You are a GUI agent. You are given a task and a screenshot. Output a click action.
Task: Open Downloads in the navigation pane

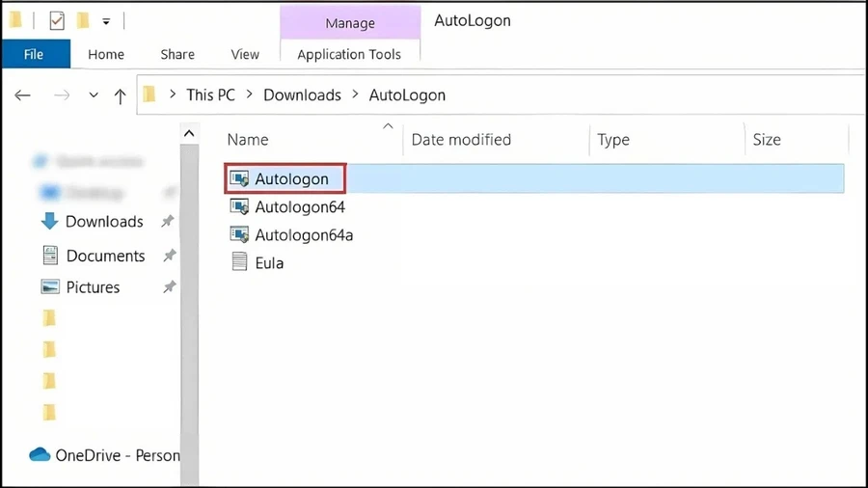(x=104, y=221)
